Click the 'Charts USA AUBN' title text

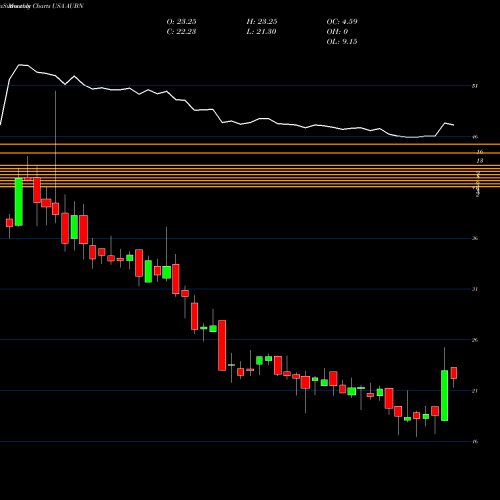coord(58,6)
